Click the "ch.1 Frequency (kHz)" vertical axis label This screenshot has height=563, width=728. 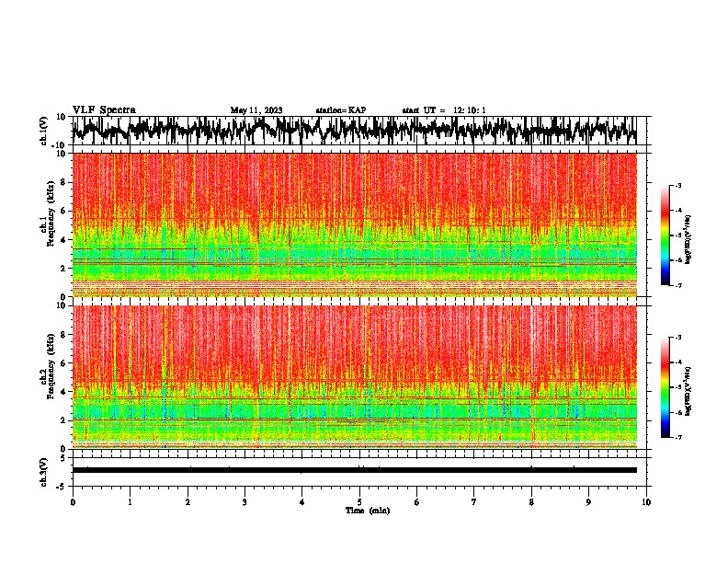pos(47,213)
